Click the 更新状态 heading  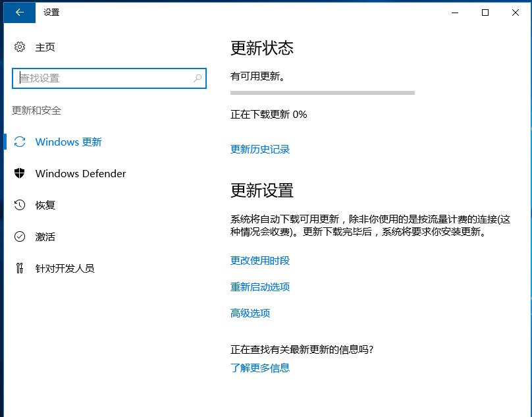point(262,48)
